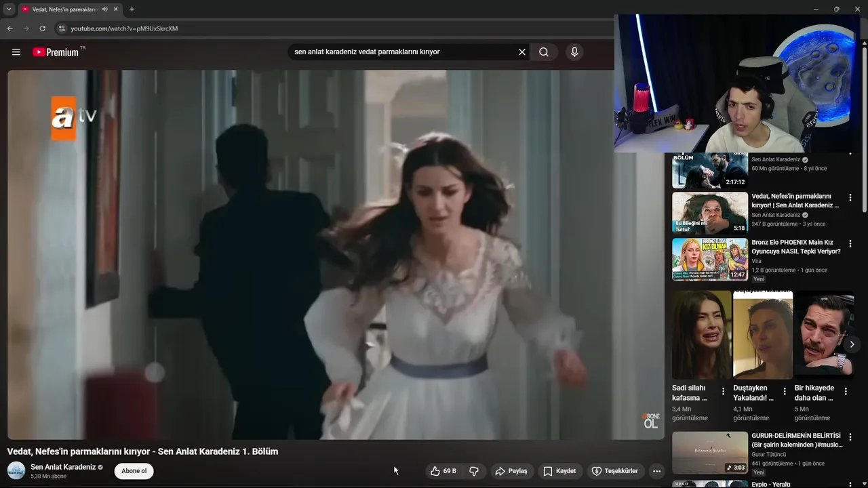Open Bronz Elo PHOENIX Main Kız title
The image size is (868, 488).
point(796,247)
